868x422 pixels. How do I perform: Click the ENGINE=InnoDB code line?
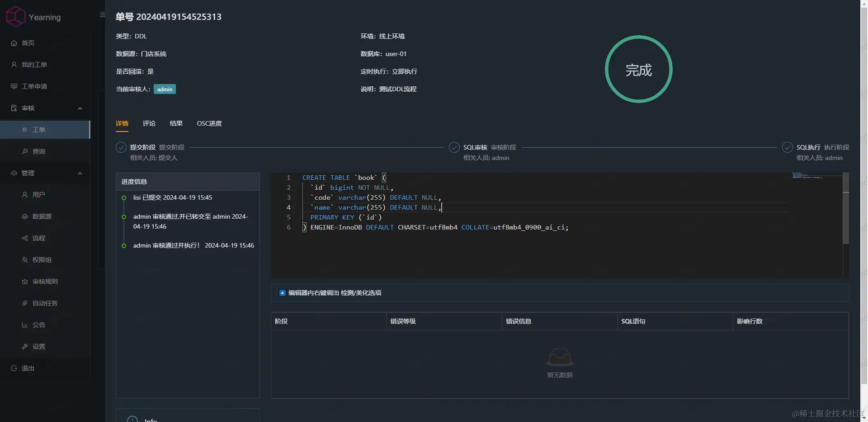pyautogui.click(x=435, y=227)
